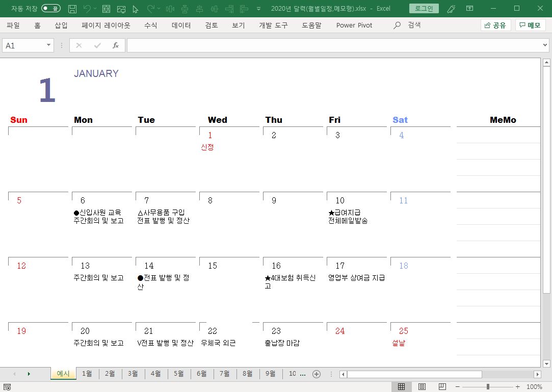552x392 pixels.
Task: Open the 삽입 ribbon tab
Action: (x=61, y=25)
